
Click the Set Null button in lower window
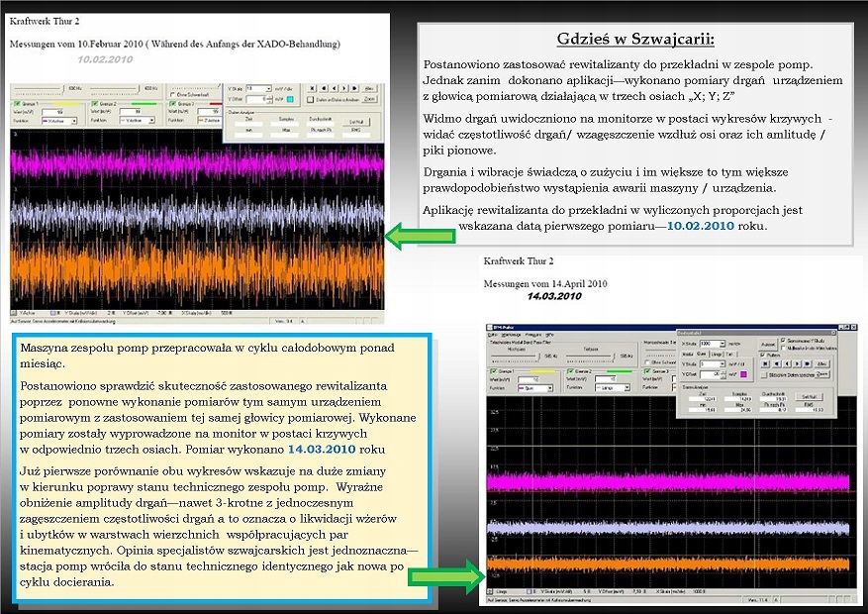pyautogui.click(x=807, y=397)
